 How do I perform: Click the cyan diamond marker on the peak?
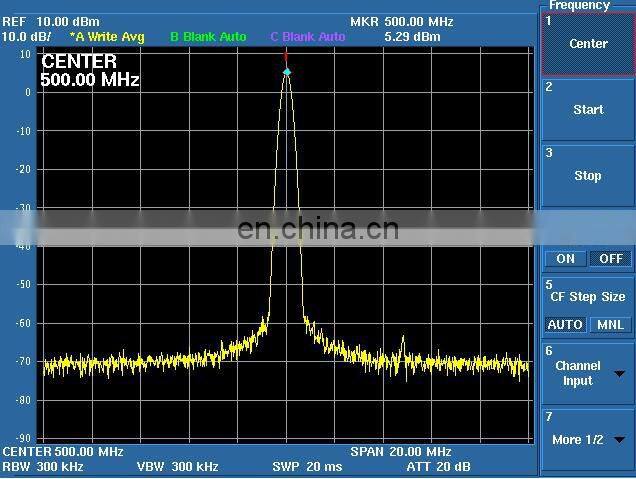point(287,72)
